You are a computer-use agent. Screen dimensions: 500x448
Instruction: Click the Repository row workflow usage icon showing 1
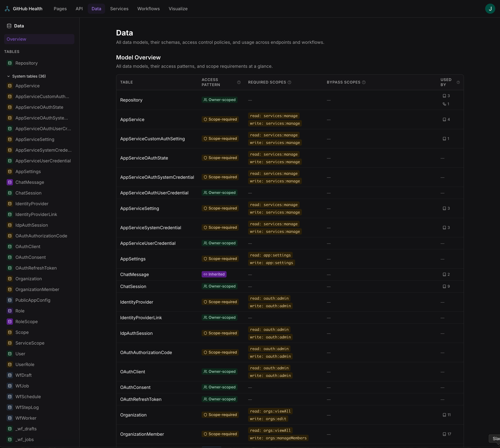tap(444, 104)
